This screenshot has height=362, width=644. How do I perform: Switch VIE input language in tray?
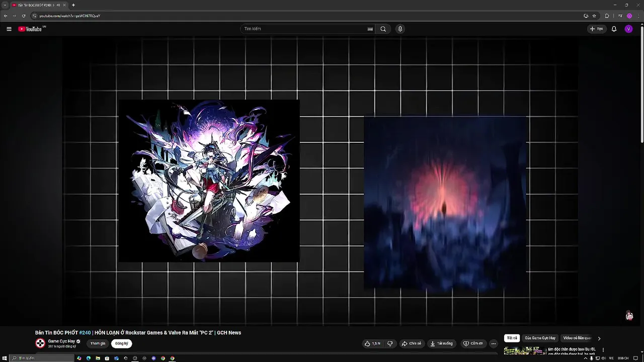[611, 358]
